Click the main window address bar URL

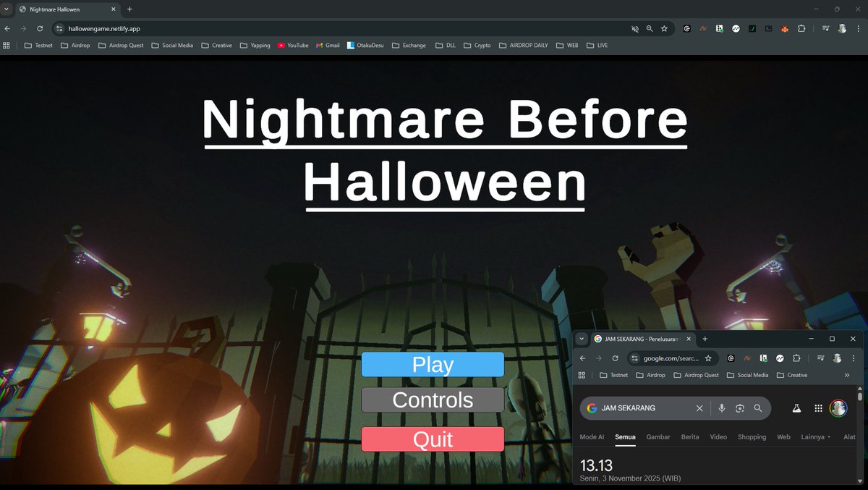[103, 28]
